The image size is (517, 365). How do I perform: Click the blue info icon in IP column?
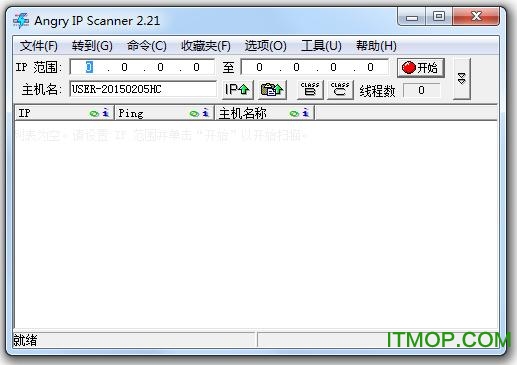(106, 113)
